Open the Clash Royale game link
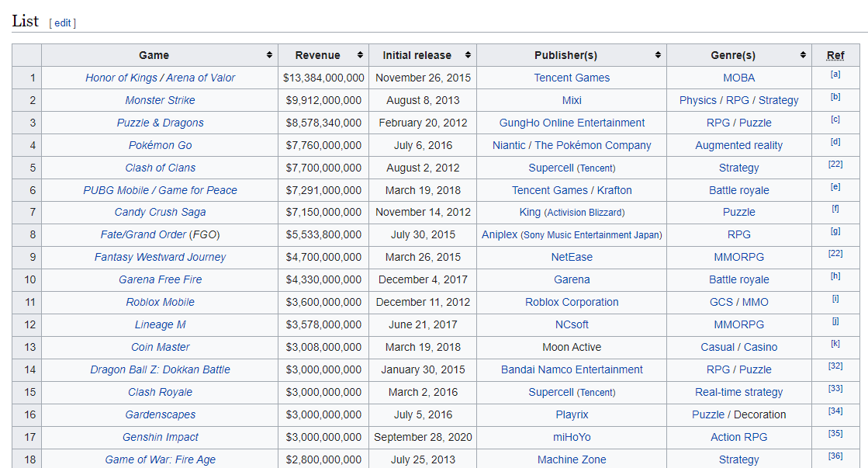868x468 pixels. [160, 392]
